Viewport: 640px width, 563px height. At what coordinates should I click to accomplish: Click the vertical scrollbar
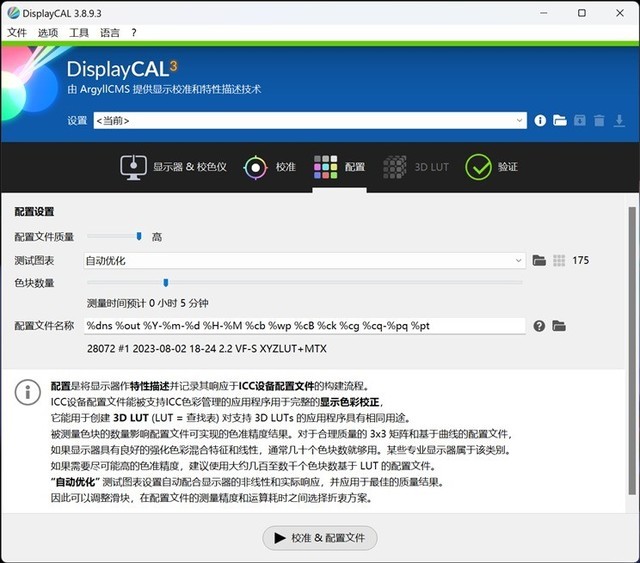pyautogui.click(x=632, y=351)
